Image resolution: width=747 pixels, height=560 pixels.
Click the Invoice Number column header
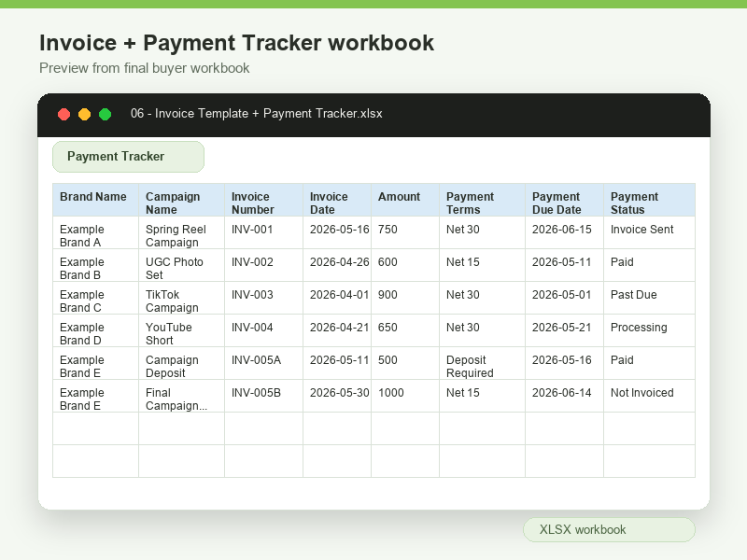coord(263,200)
